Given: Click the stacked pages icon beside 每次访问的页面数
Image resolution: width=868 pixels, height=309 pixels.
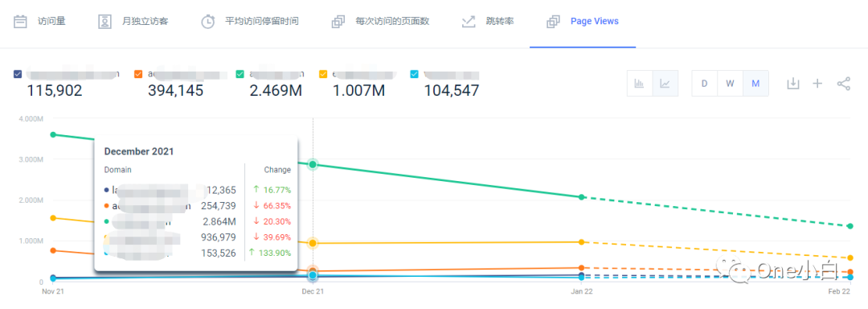Looking at the screenshot, I should coord(338,22).
